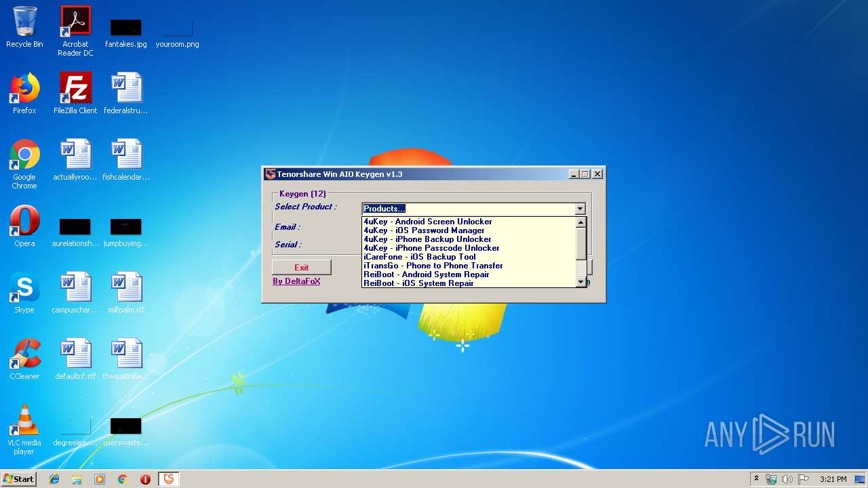Choose 4uKey - Android Screen Unlocker
This screenshot has height=488, width=868.
click(469, 222)
